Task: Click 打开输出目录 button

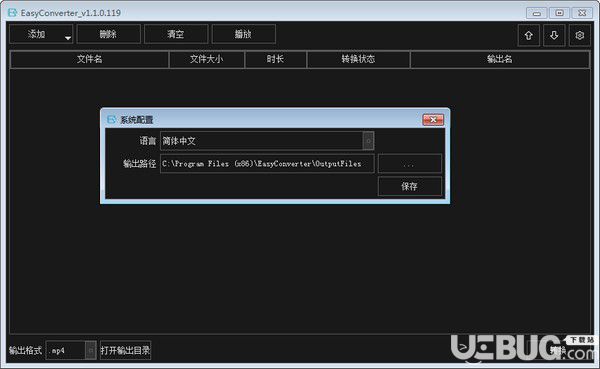Action: (x=126, y=350)
